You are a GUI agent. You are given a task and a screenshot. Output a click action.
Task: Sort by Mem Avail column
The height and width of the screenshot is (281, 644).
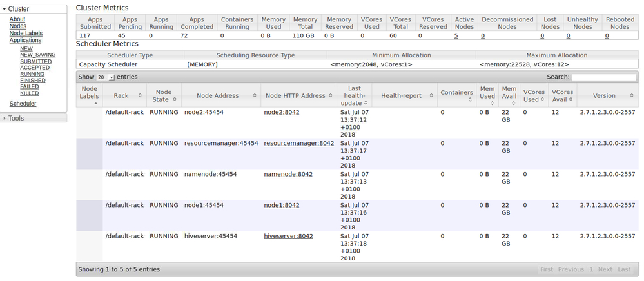click(x=509, y=95)
